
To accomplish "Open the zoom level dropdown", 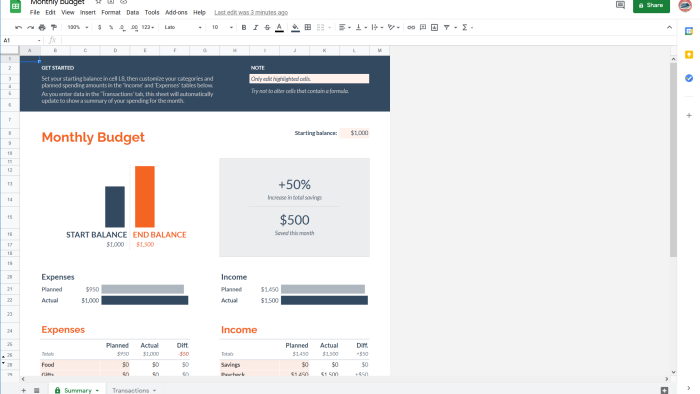I will [78, 28].
